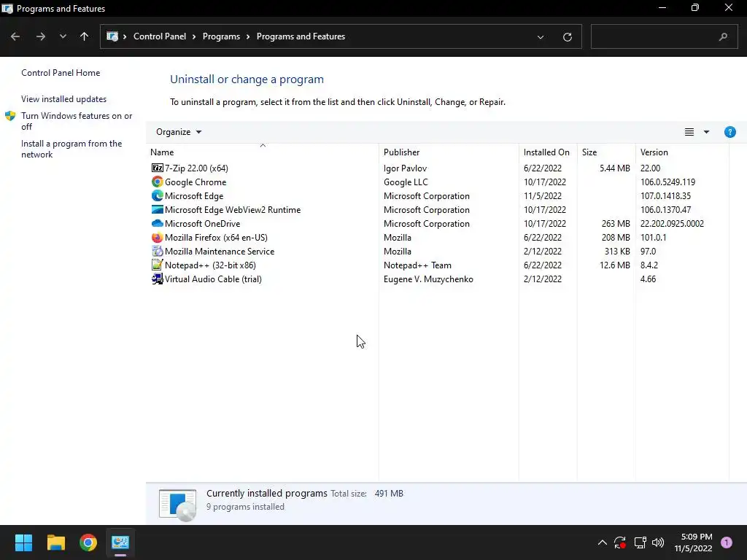Open the Windows Start menu
747x560 pixels.
tap(23, 542)
